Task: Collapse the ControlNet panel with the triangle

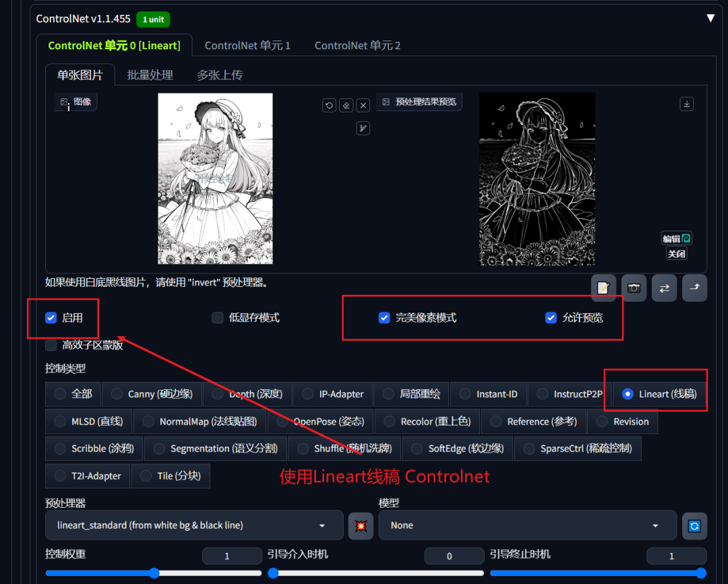Action: point(710,18)
